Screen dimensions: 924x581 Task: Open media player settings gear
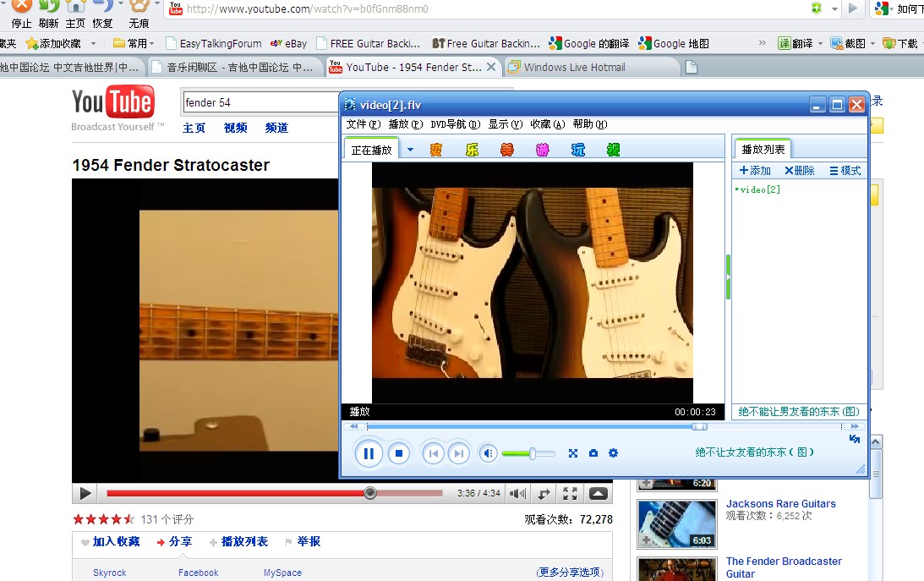pyautogui.click(x=614, y=453)
